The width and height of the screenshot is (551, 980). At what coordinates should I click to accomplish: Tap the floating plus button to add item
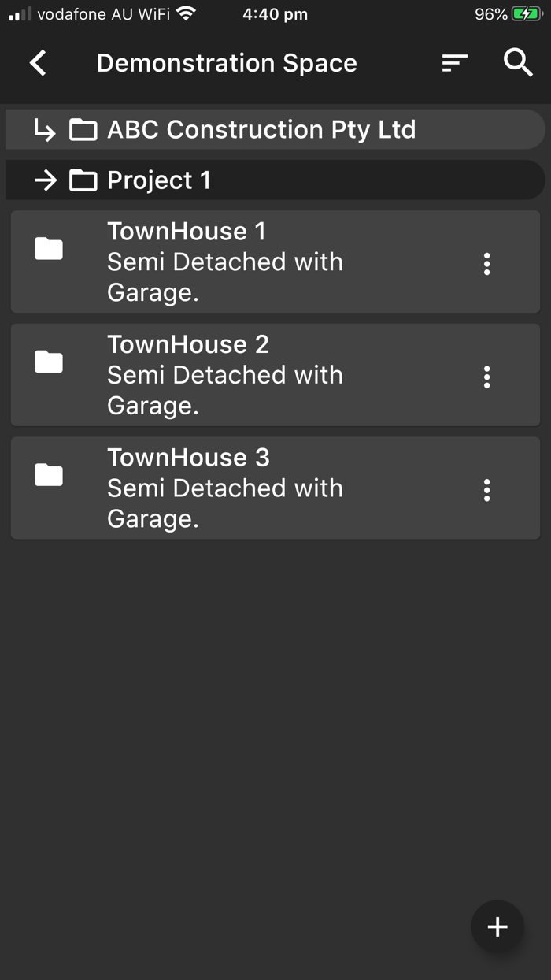tap(497, 926)
